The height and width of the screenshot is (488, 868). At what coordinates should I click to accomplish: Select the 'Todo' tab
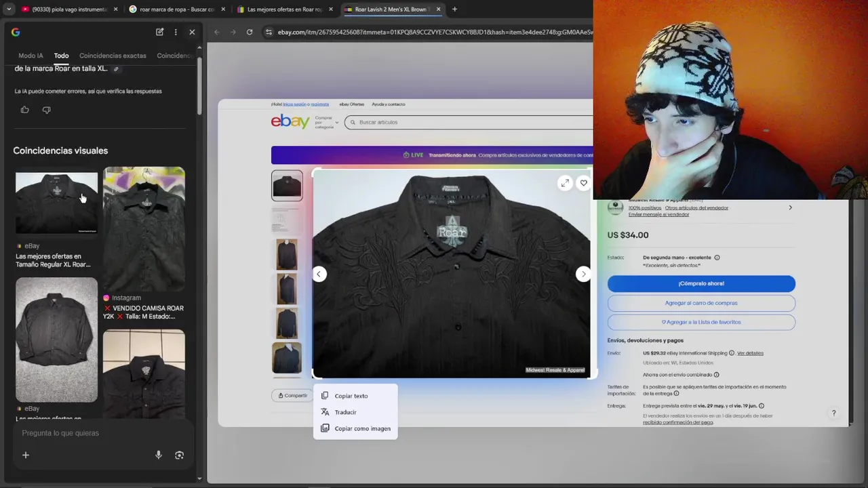[x=61, y=56]
